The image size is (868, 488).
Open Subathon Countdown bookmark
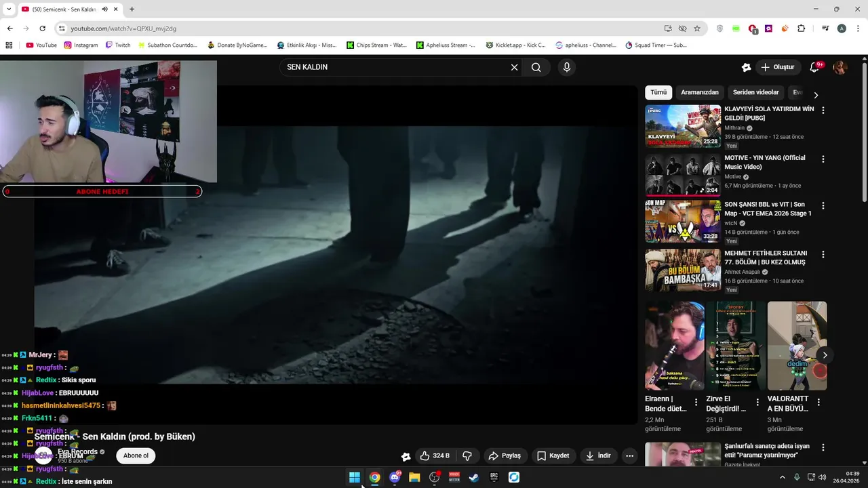click(x=167, y=45)
